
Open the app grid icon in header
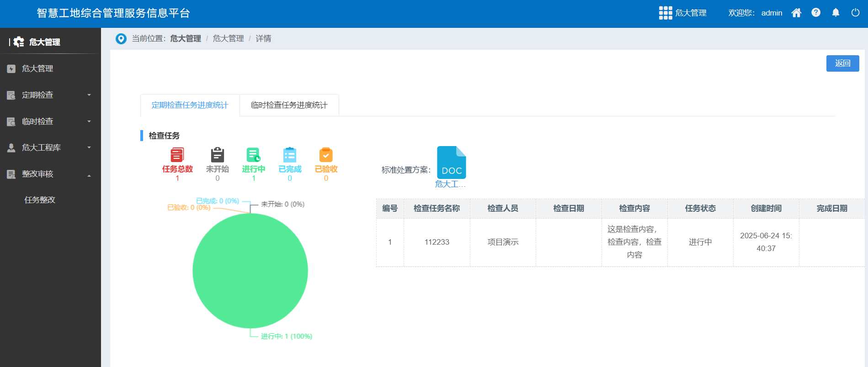tap(665, 13)
